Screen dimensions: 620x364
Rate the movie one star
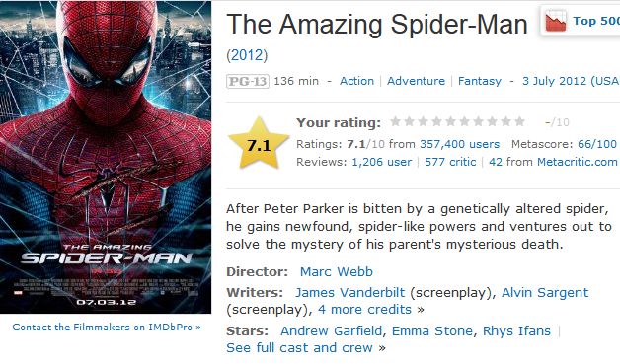(395, 121)
